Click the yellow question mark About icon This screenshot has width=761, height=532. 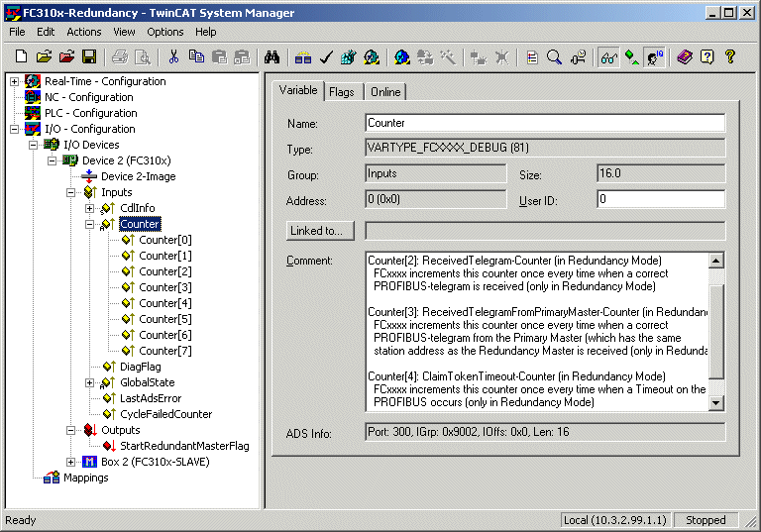[x=729, y=57]
